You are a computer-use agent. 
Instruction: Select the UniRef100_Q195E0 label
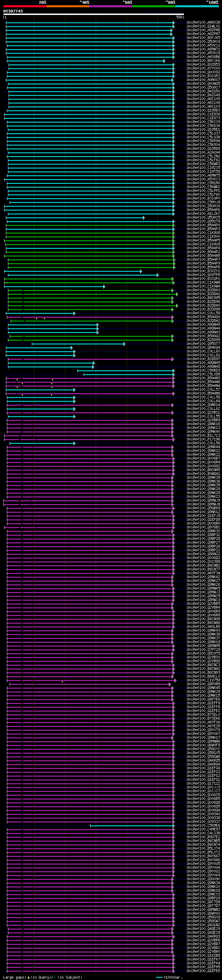(x=203, y=110)
